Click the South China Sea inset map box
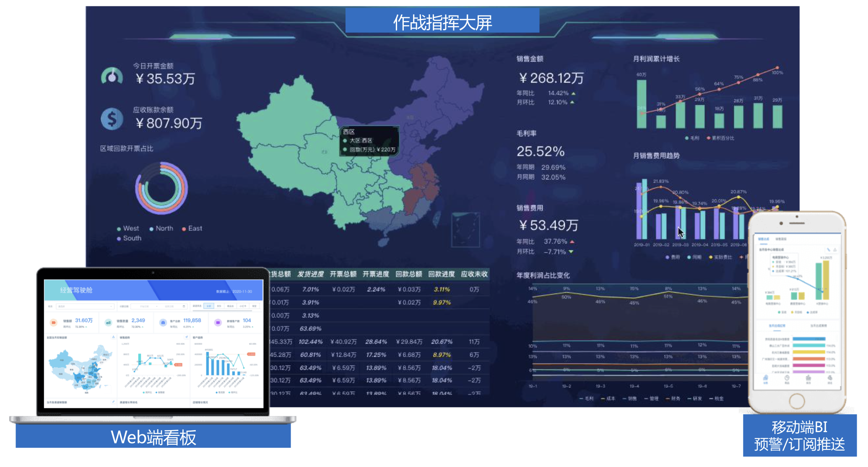This screenshot has height=467, width=868. point(465,230)
